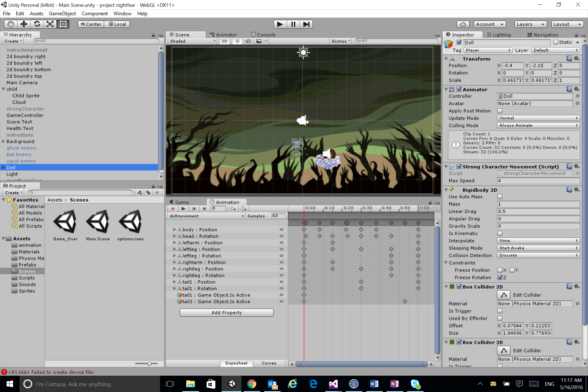Toggle Doll object active checkbox

coord(459,42)
